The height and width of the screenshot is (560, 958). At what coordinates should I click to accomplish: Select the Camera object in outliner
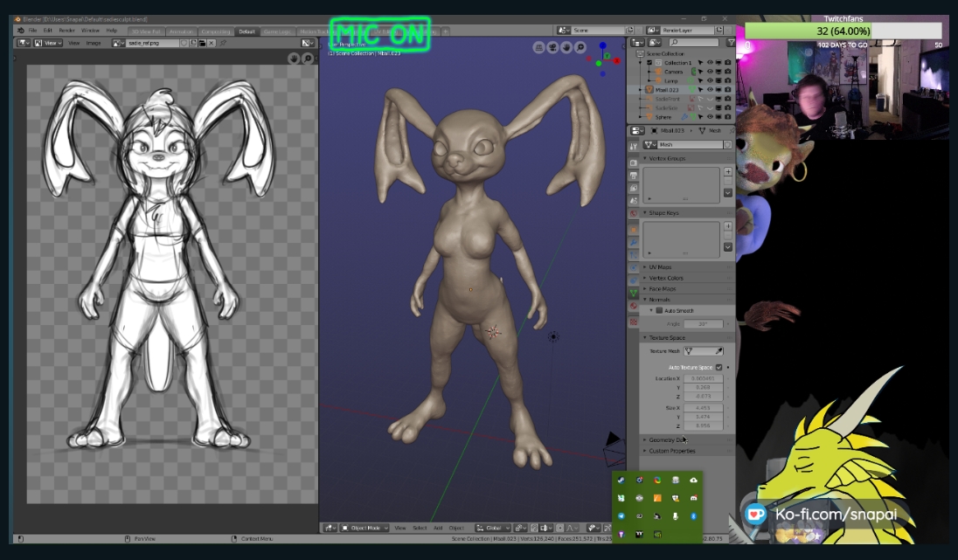click(x=672, y=72)
